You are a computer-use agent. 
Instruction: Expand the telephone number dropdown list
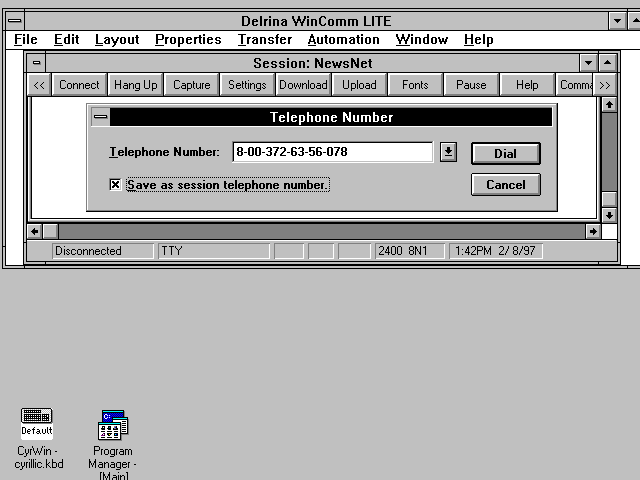click(448, 152)
